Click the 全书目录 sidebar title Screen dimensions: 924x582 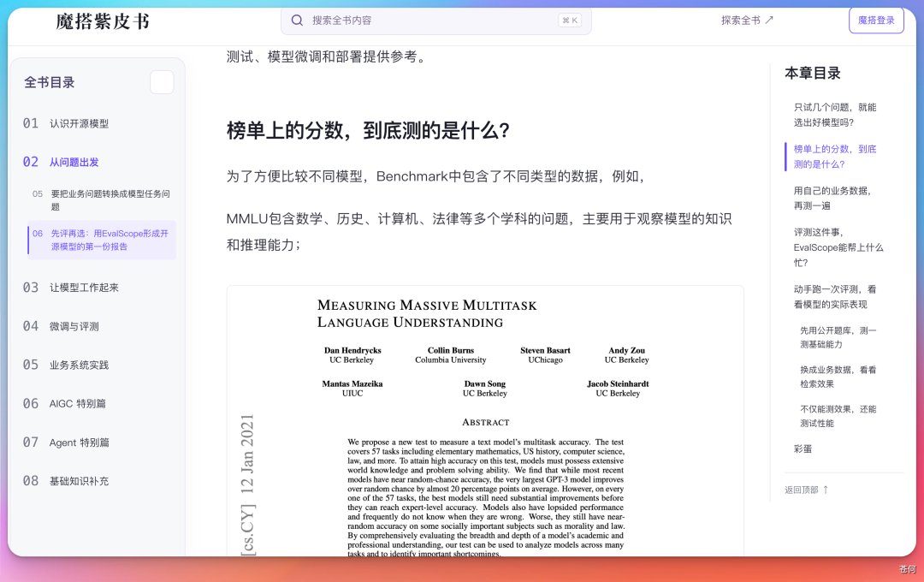pyautogui.click(x=50, y=82)
